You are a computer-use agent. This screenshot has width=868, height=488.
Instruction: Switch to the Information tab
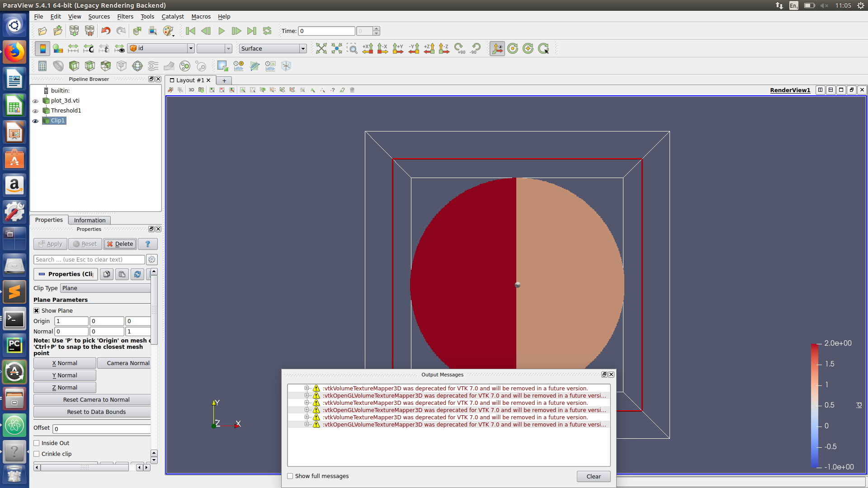click(x=90, y=220)
